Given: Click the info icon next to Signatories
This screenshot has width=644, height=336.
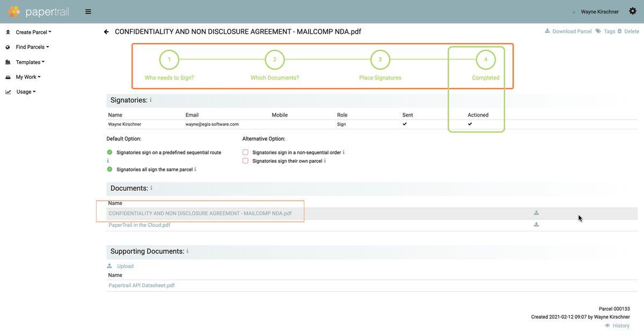Looking at the screenshot, I should coord(151,100).
